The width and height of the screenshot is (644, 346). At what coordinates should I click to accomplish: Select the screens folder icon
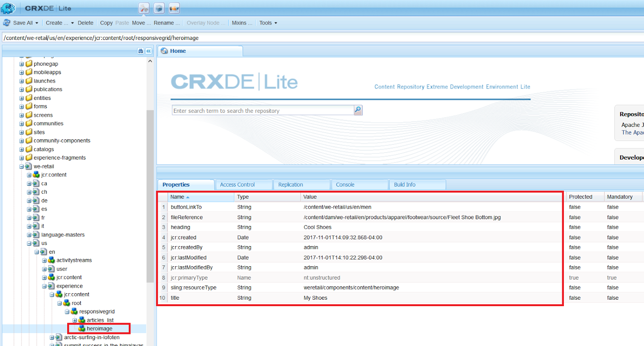29,115
